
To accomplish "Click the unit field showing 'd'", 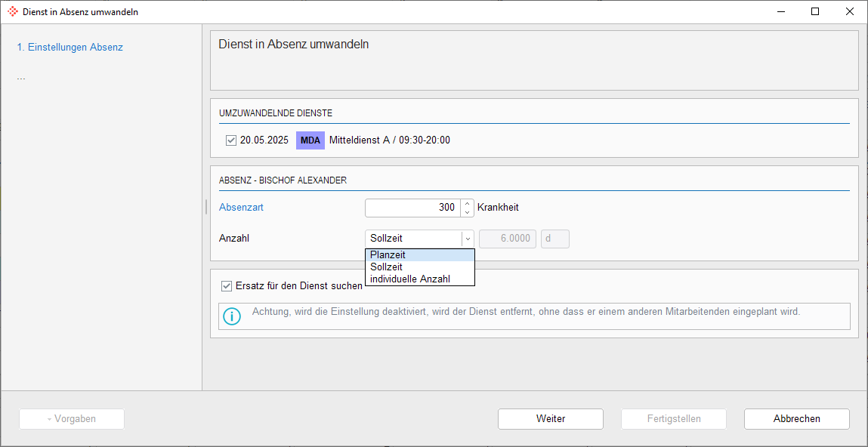I will click(555, 239).
